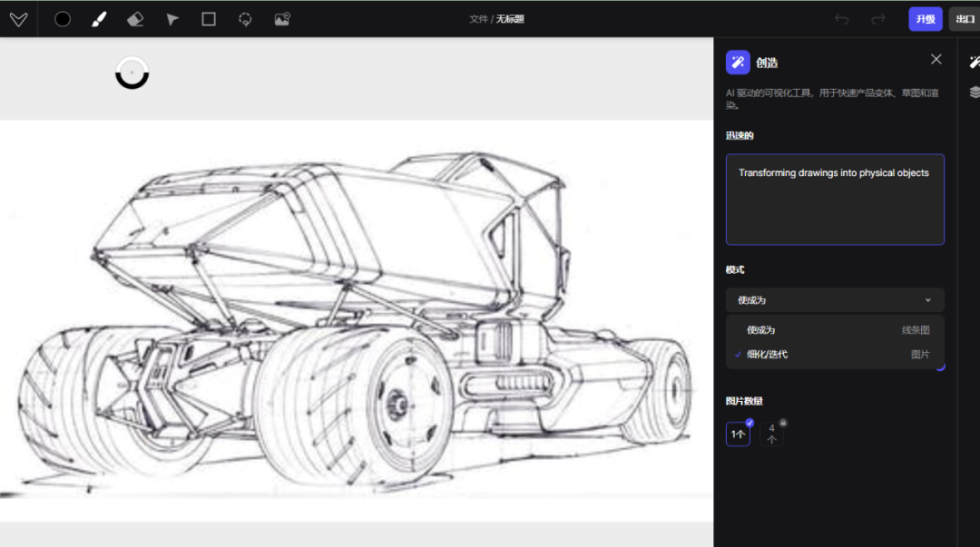Choose the 细化/迭代 图片 option
This screenshot has width=980, height=547.
[x=835, y=355]
